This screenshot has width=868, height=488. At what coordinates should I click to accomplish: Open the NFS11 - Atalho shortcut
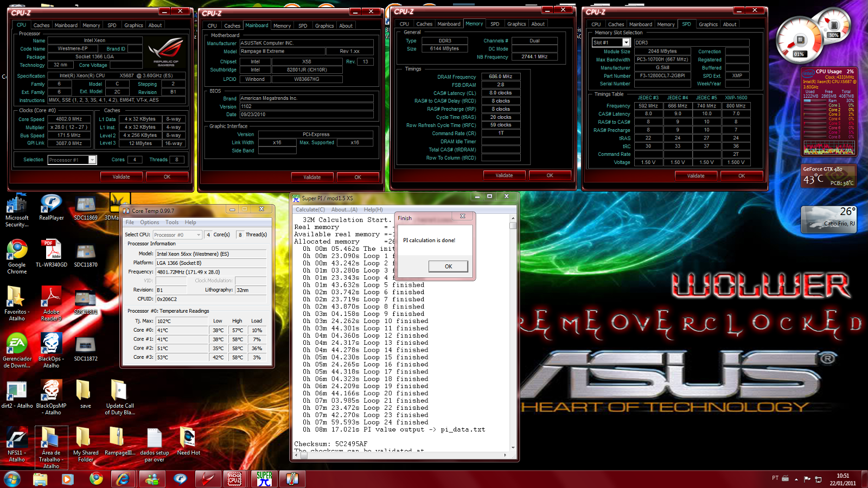click(17, 445)
